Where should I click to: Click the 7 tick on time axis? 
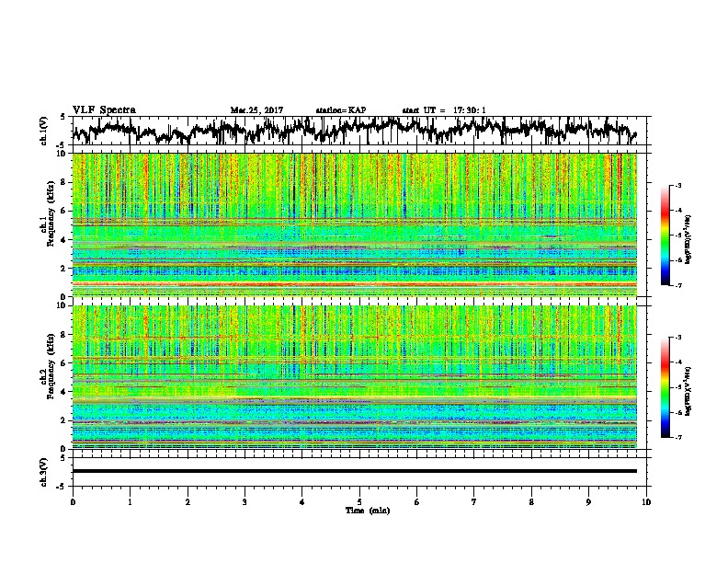coord(474,502)
